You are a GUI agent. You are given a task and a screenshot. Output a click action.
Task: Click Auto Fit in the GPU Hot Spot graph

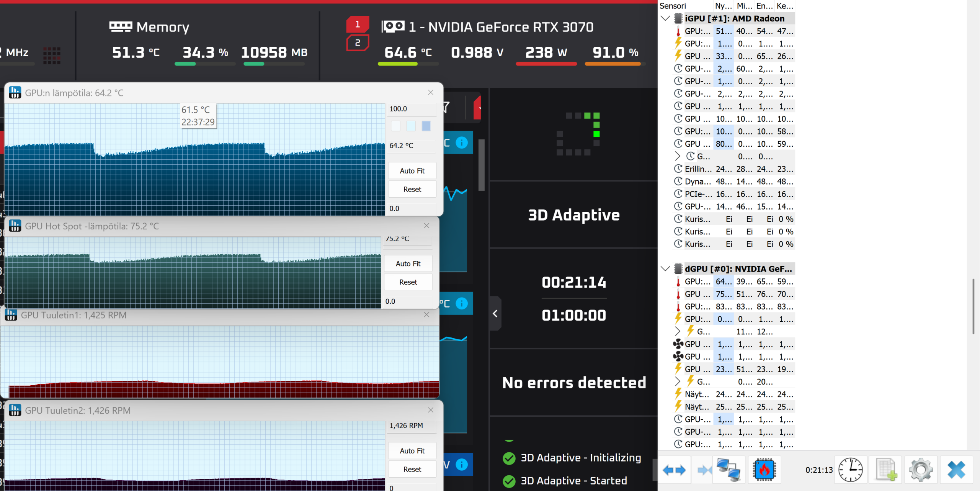(408, 264)
